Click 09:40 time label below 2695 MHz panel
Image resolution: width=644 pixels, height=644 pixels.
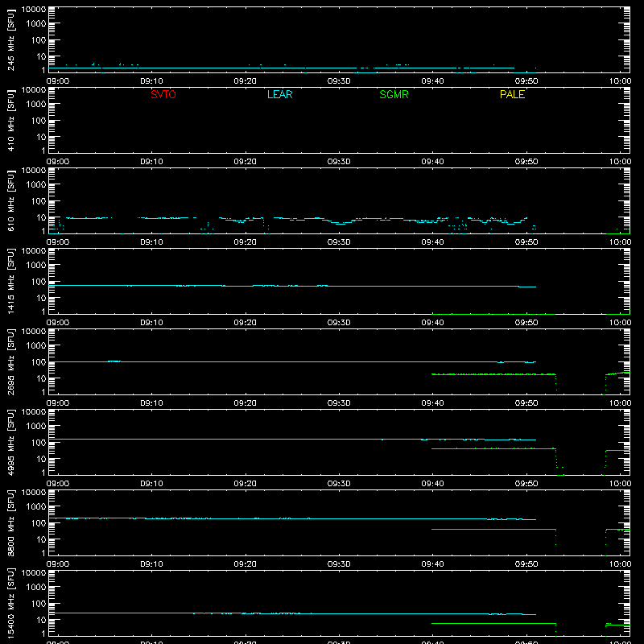pyautogui.click(x=432, y=403)
